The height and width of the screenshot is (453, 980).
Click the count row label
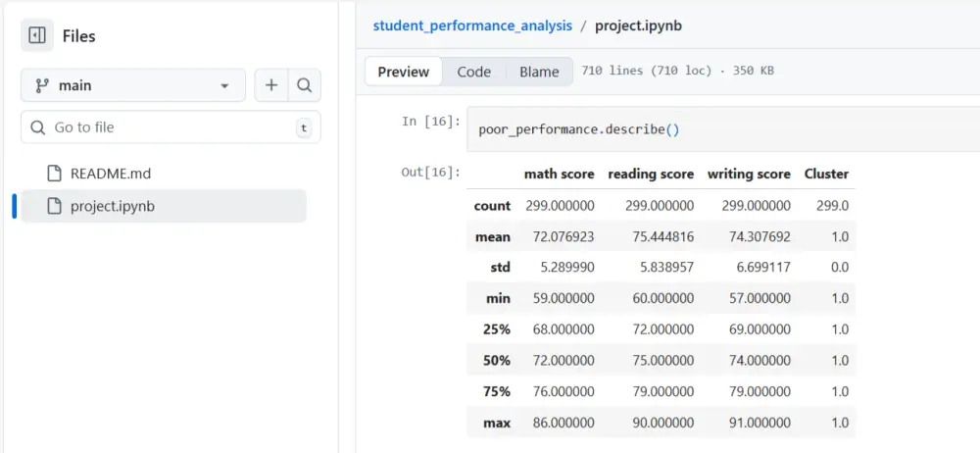[x=492, y=206]
